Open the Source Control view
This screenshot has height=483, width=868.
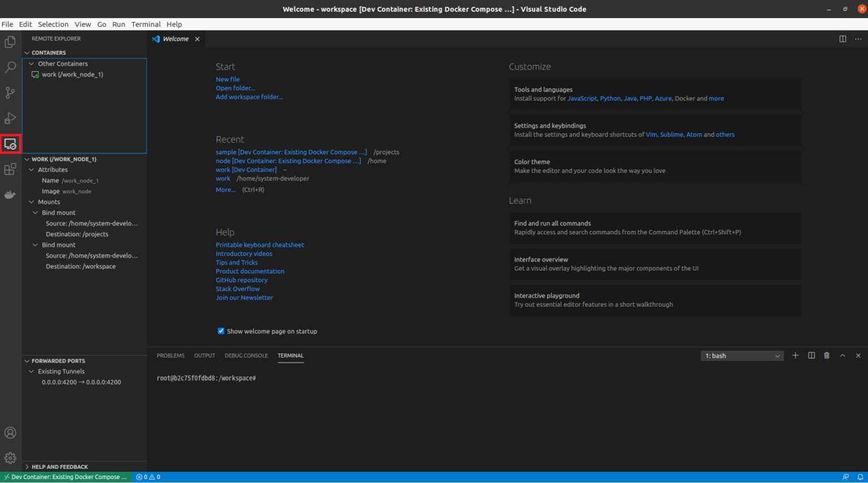tap(10, 92)
